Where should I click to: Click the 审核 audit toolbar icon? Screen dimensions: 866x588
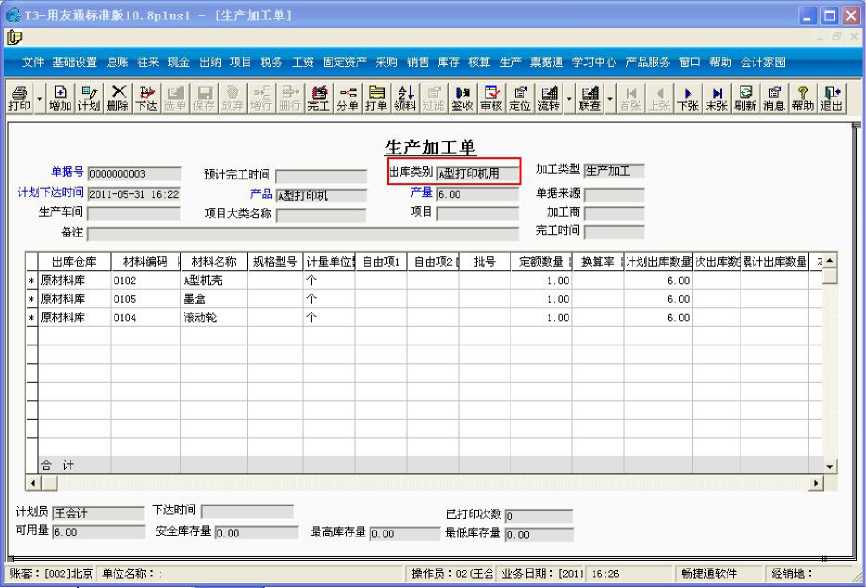491,98
